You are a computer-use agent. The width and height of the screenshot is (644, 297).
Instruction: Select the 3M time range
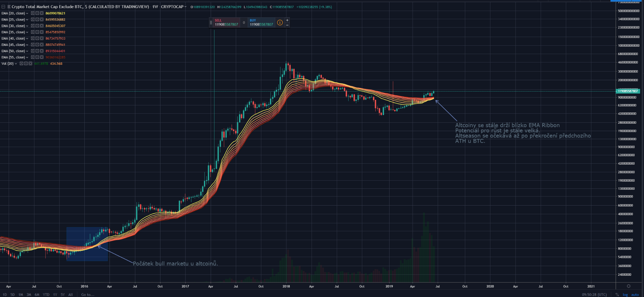coord(29,294)
